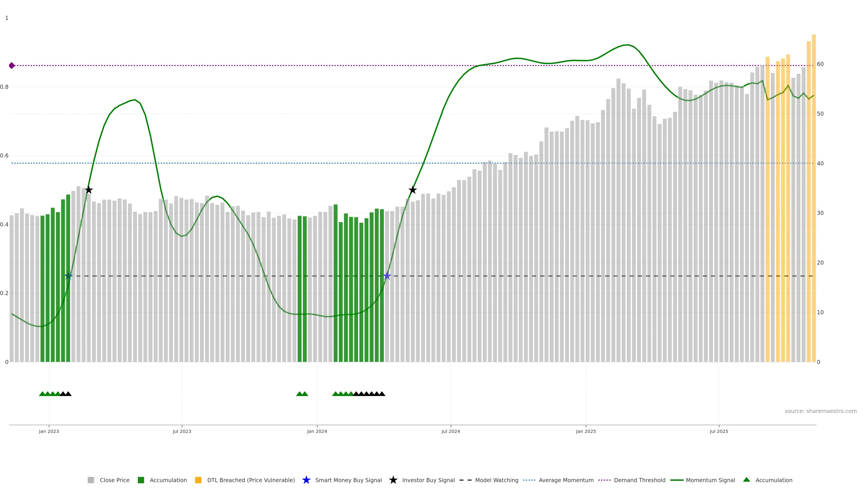Toggle the Close Price legend entry

click(x=115, y=480)
